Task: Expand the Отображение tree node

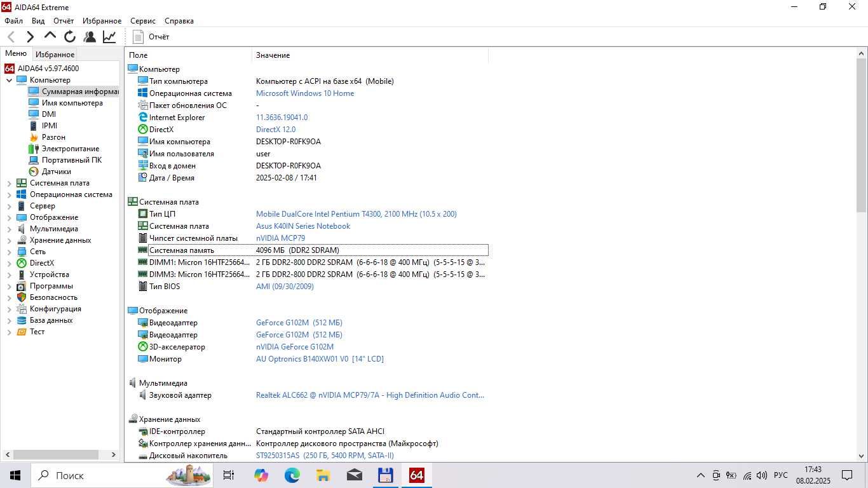Action: (9, 217)
